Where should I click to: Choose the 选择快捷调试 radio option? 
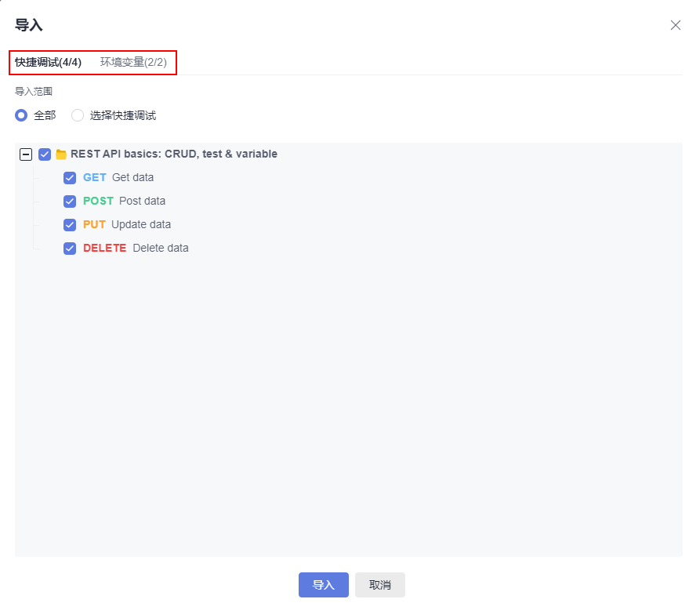(78, 115)
